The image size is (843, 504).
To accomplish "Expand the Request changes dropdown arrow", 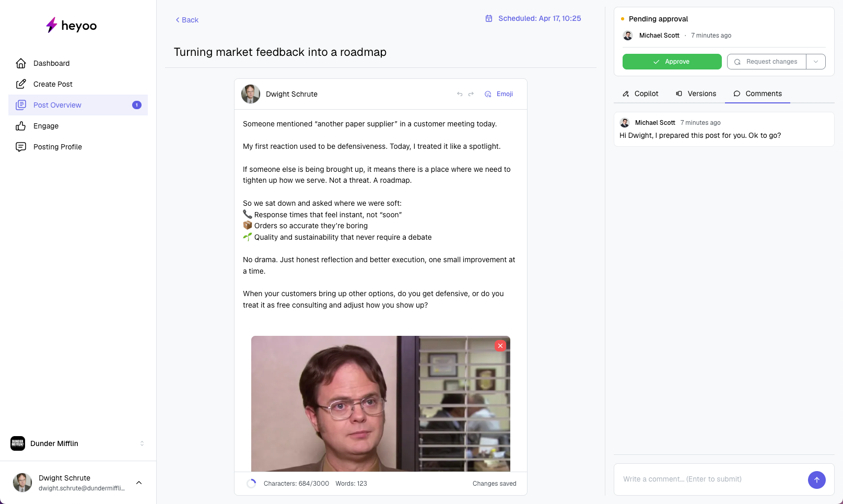I will pos(815,62).
